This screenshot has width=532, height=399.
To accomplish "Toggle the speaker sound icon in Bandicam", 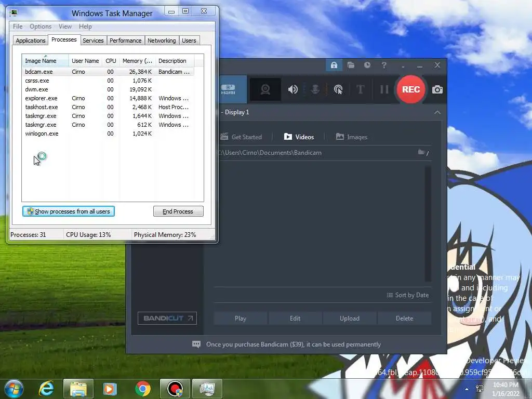I will 293,89.
